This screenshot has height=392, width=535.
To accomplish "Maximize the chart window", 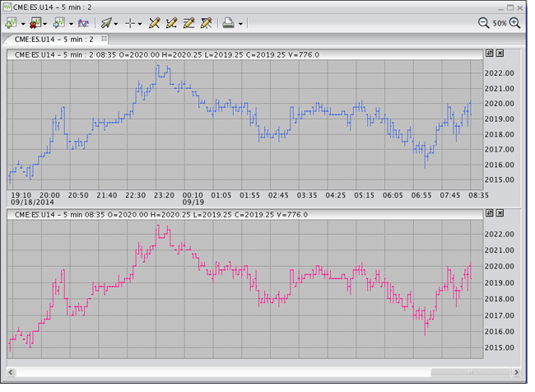I will (510, 7).
